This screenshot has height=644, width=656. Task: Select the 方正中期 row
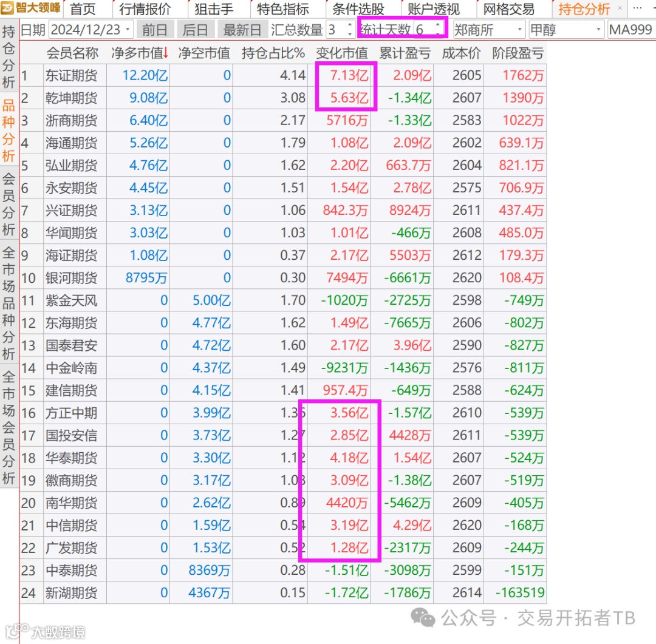click(x=283, y=413)
